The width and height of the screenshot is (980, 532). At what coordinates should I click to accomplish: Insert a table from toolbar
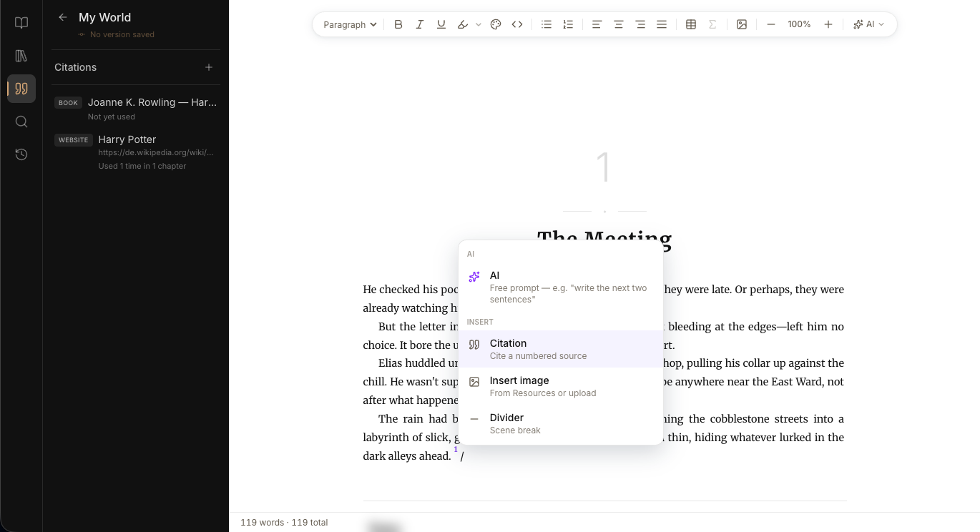pos(691,24)
